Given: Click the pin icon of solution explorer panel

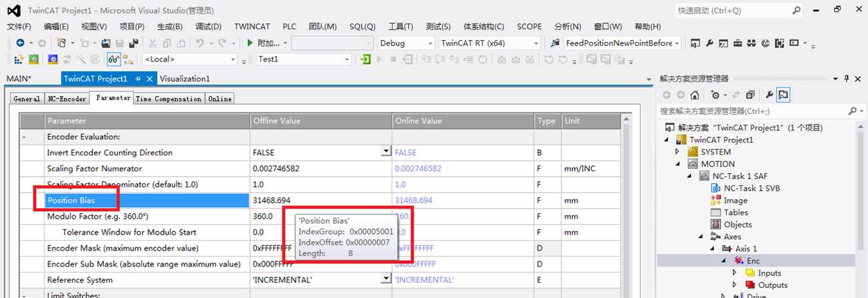Looking at the screenshot, I should click(x=846, y=79).
